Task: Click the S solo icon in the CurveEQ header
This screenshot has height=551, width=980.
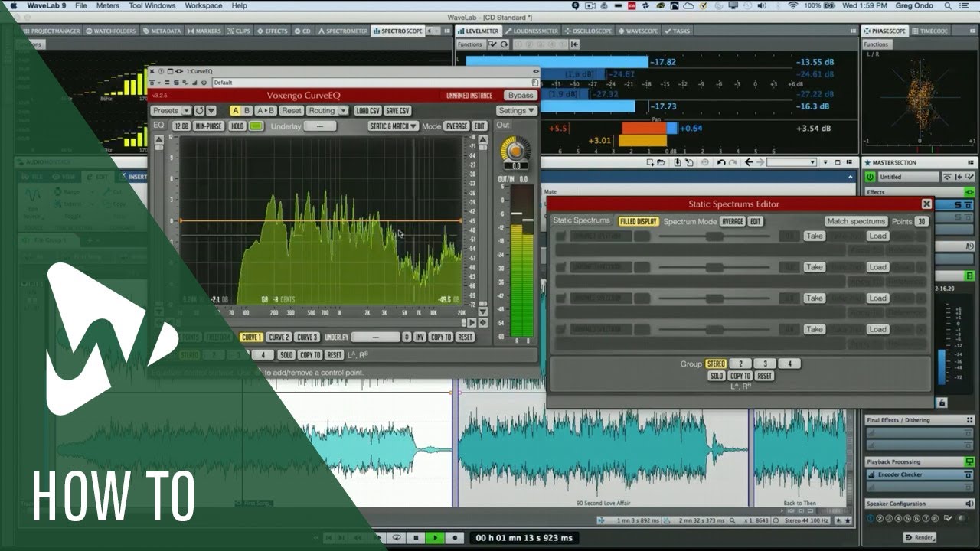Action: [x=177, y=82]
